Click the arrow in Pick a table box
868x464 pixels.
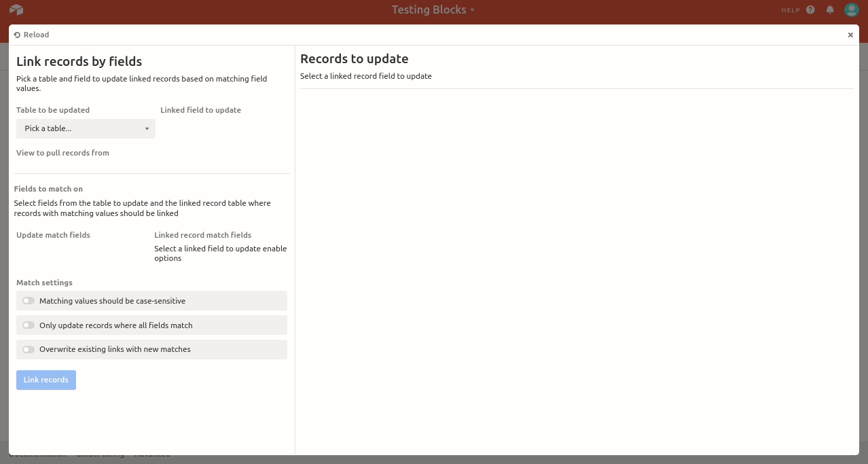(147, 129)
